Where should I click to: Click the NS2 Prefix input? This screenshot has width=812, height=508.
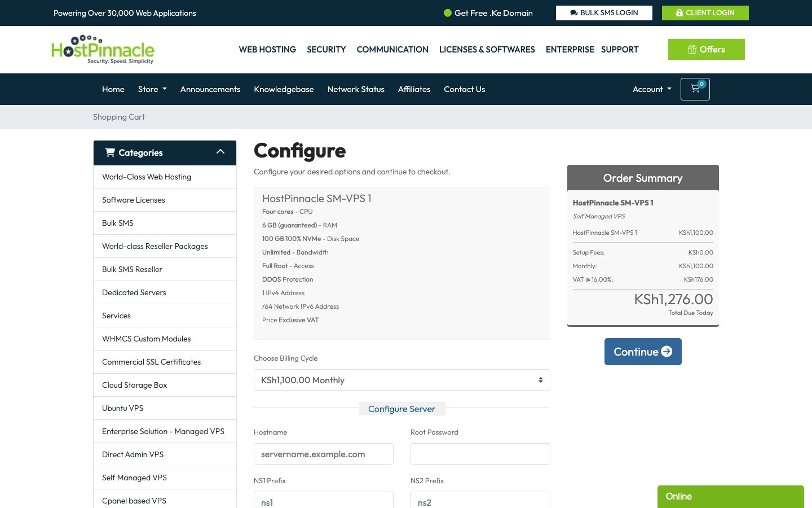pos(480,501)
